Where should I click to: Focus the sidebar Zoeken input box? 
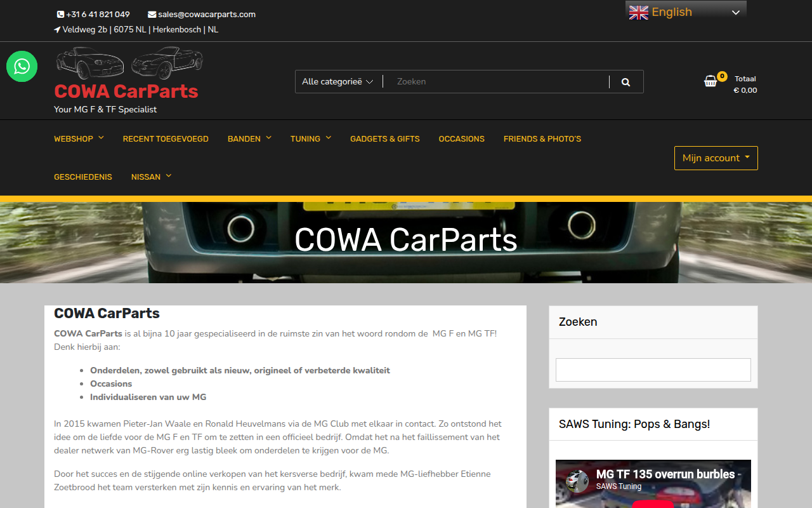pyautogui.click(x=653, y=370)
